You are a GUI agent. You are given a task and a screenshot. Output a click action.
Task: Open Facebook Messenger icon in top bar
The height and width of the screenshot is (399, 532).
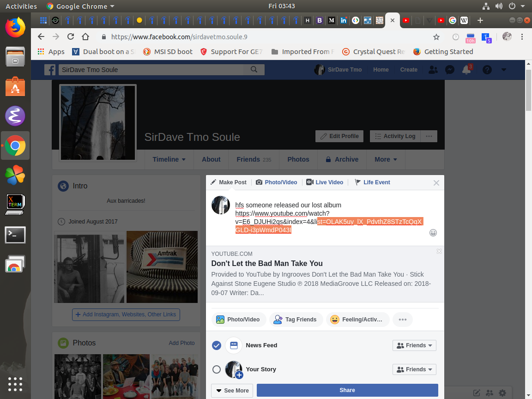click(449, 70)
